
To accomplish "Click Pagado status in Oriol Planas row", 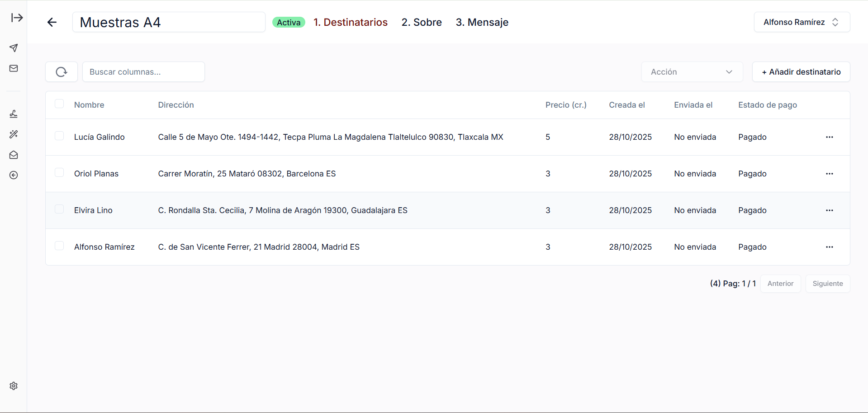I will tap(752, 174).
